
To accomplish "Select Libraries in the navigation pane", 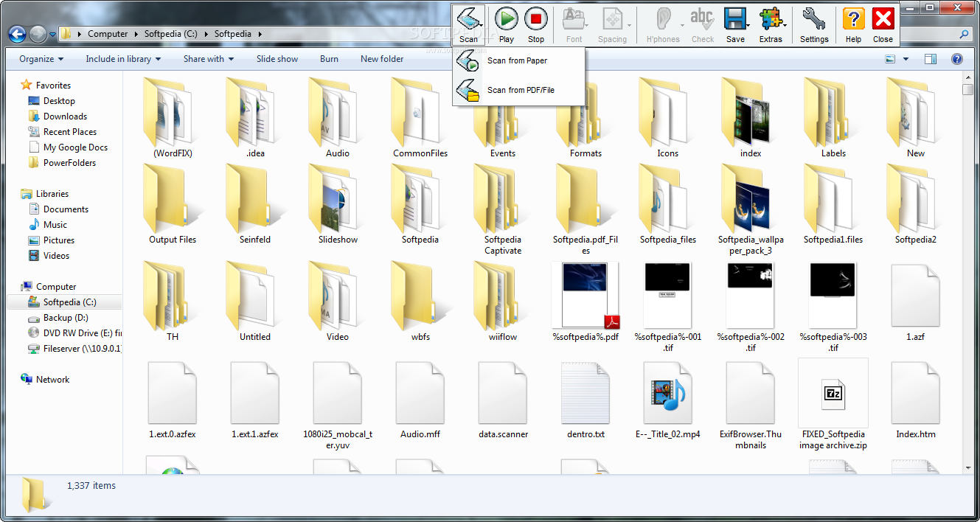I will click(52, 194).
